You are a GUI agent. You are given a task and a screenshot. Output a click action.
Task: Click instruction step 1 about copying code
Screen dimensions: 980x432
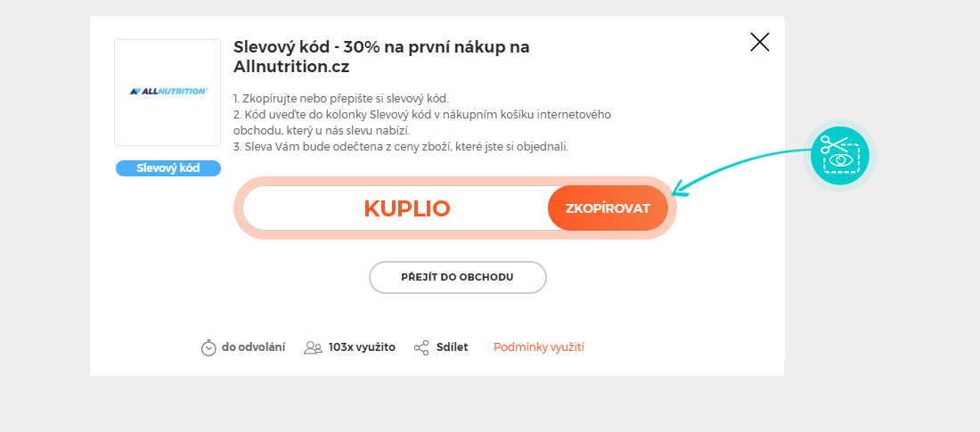click(340, 98)
